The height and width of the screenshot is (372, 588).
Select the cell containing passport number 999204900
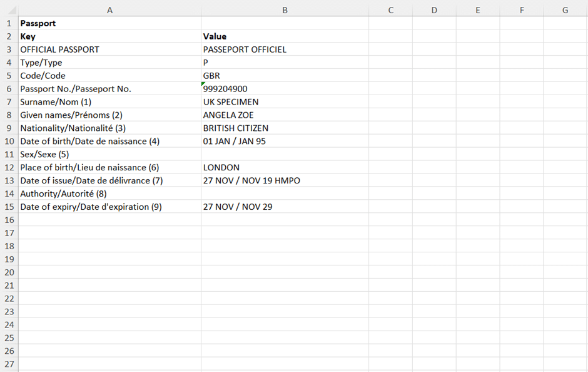click(285, 89)
